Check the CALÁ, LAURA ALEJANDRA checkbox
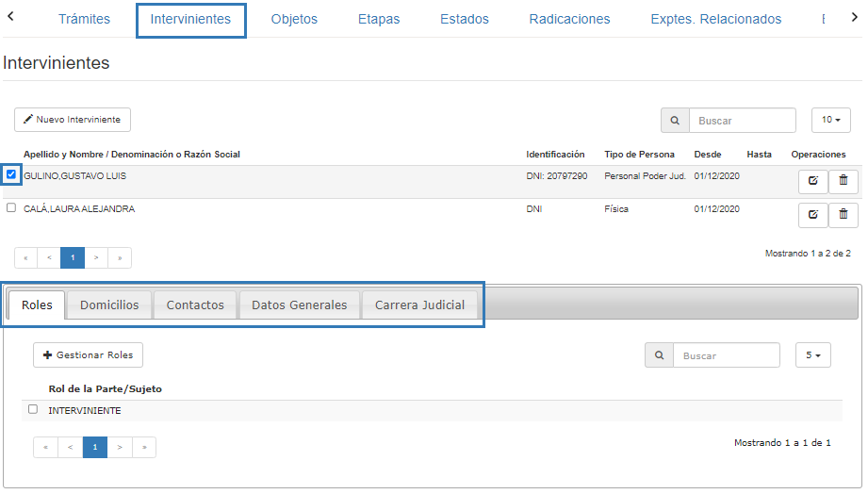Viewport: 868px width, 494px height. (11, 208)
